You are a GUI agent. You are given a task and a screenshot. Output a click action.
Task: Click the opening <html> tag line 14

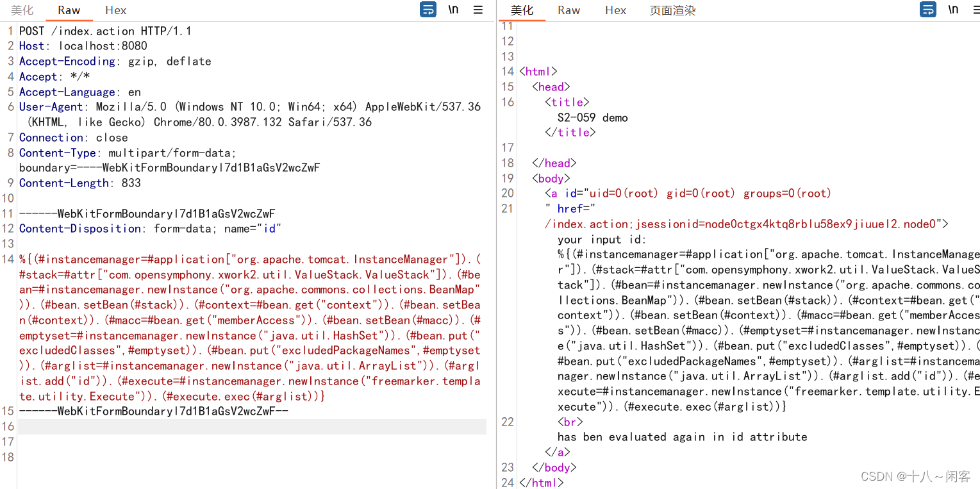538,72
